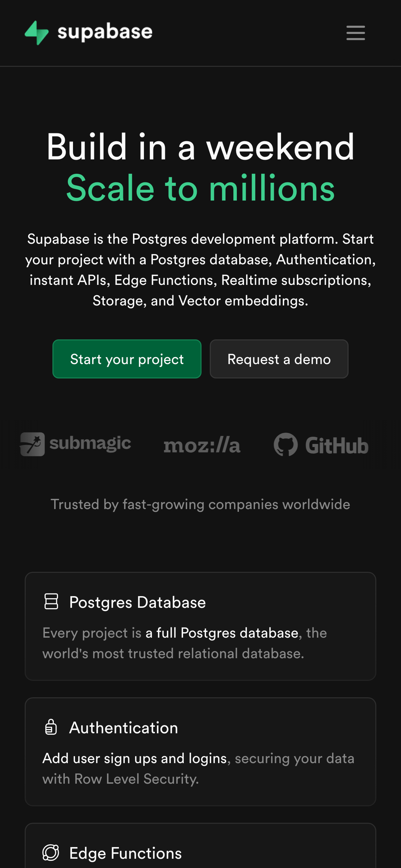
Task: Select the Postgres Database card description
Action: pos(184,643)
